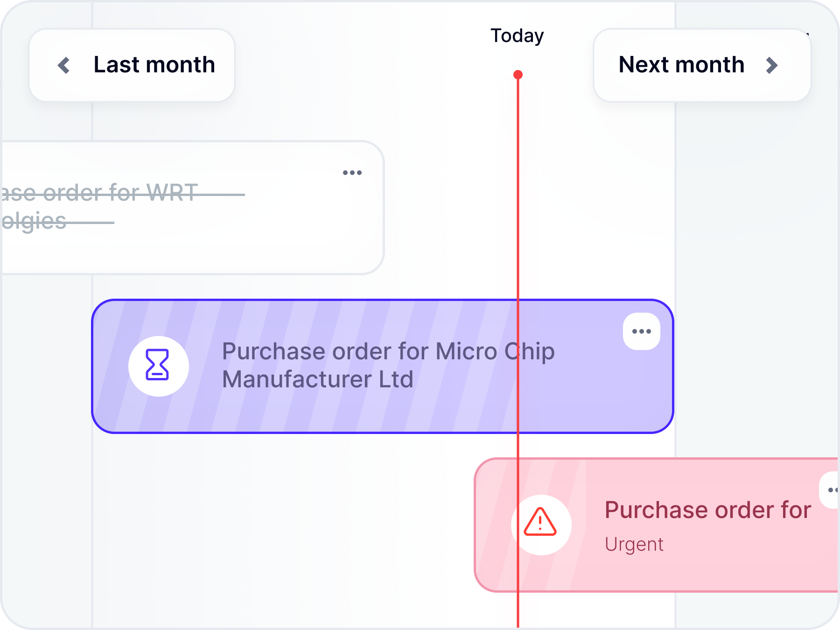Click the Urgent label on the red card
The image size is (840, 630).
pos(634,544)
